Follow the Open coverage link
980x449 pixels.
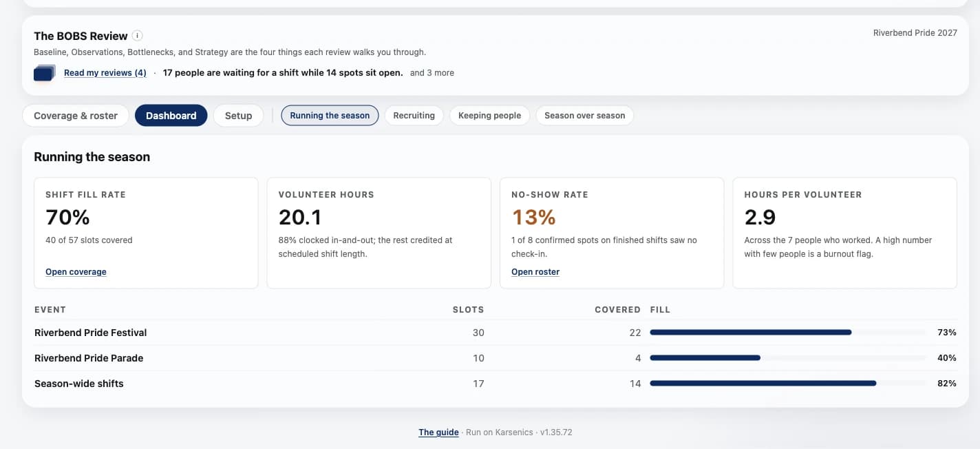click(76, 272)
